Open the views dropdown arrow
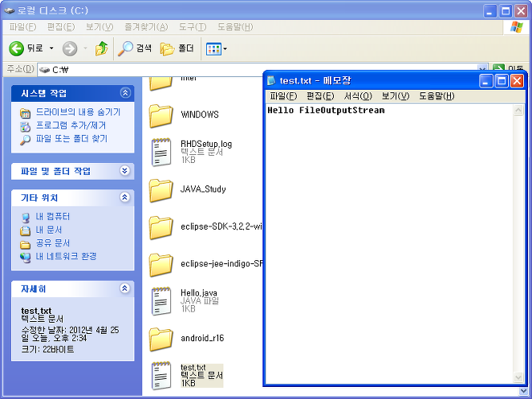 (225, 49)
